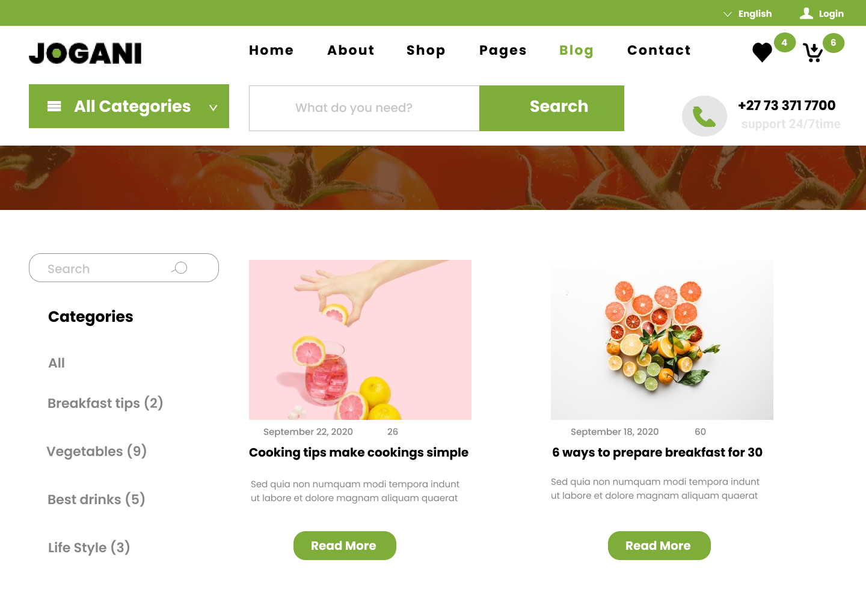Open the shopping cart icon
866x616 pixels.
pyautogui.click(x=813, y=53)
